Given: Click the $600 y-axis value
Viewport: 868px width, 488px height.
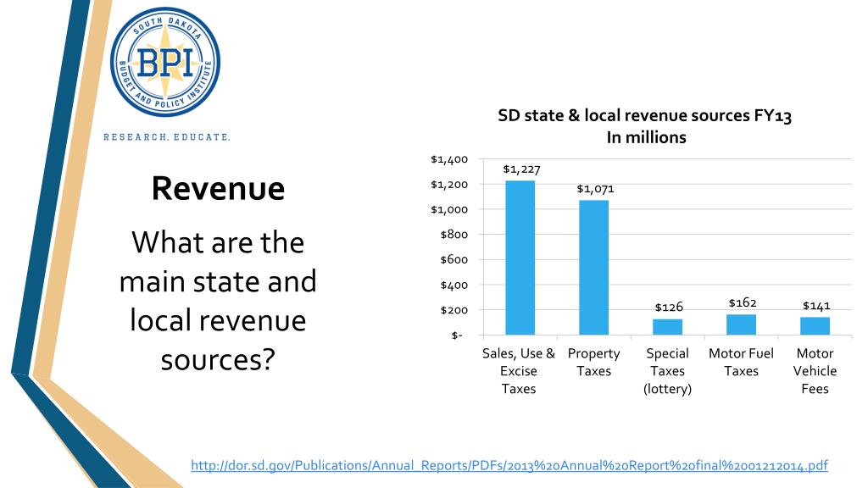Looking at the screenshot, I should 454,259.
